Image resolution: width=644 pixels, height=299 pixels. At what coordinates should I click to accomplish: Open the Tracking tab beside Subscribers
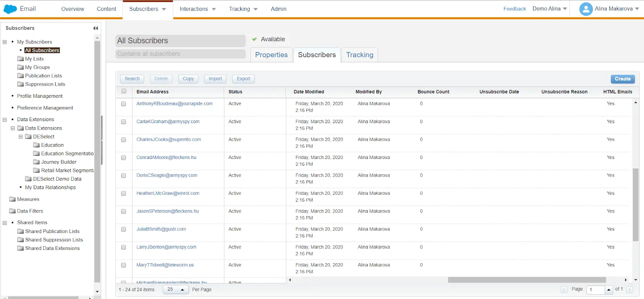359,55
